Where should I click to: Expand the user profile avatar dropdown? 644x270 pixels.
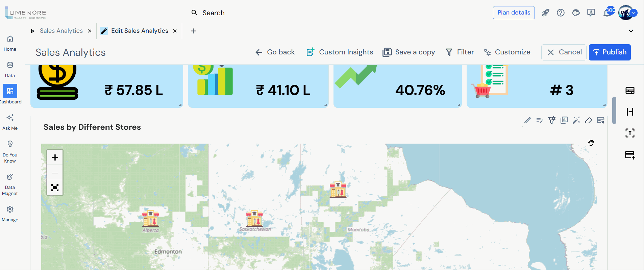(x=634, y=13)
